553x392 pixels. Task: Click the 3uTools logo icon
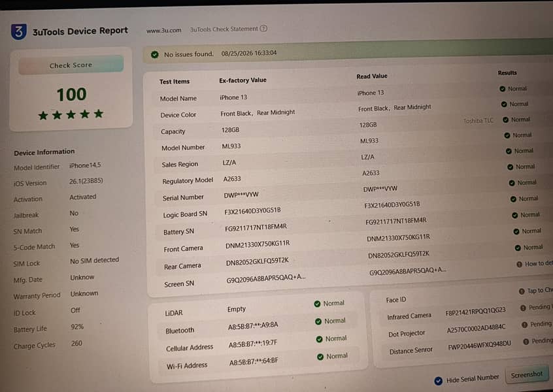pyautogui.click(x=19, y=31)
